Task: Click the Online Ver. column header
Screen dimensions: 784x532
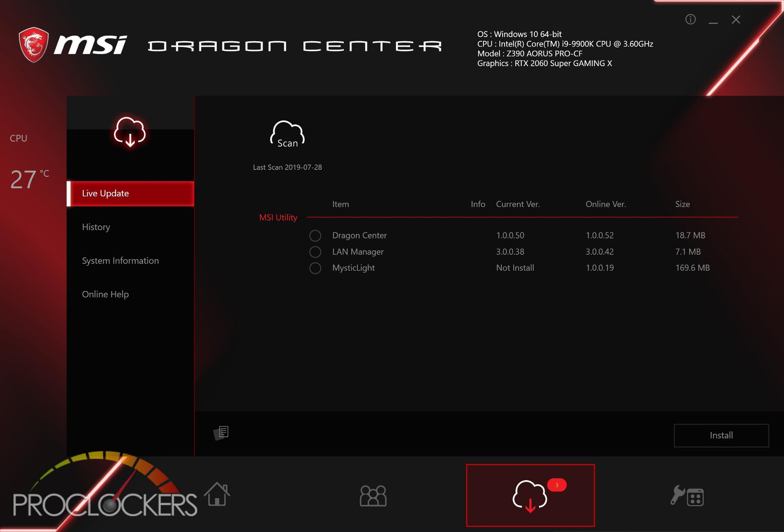Action: click(606, 204)
